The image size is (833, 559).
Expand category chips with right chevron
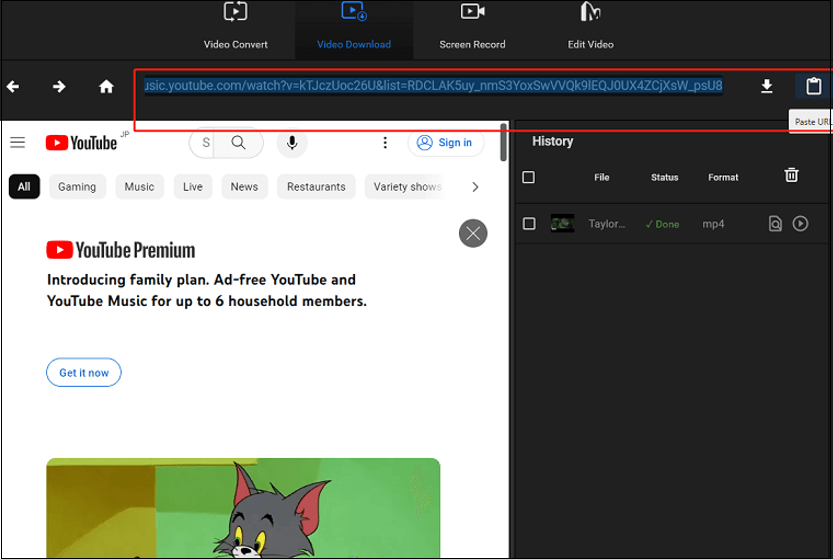click(x=475, y=187)
